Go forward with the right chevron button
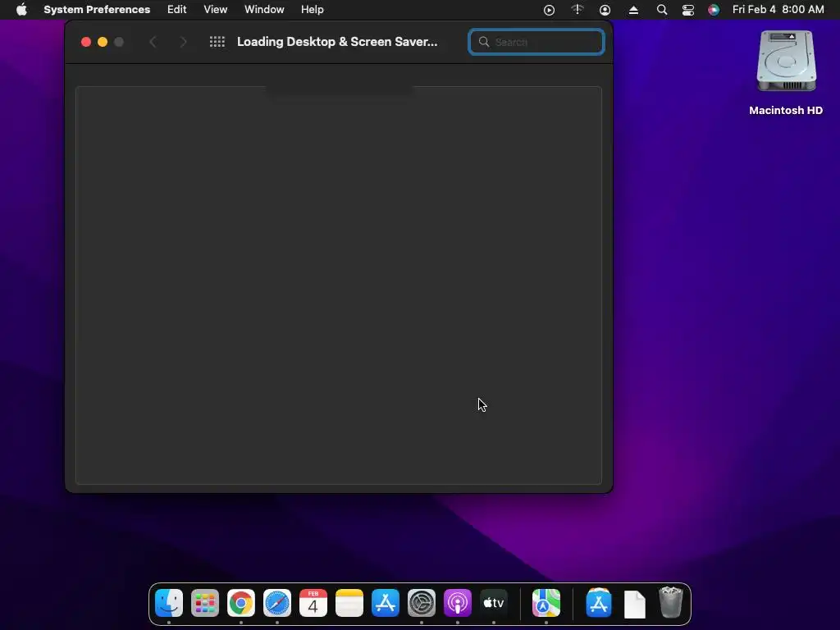The width and height of the screenshot is (840, 630). click(x=183, y=42)
